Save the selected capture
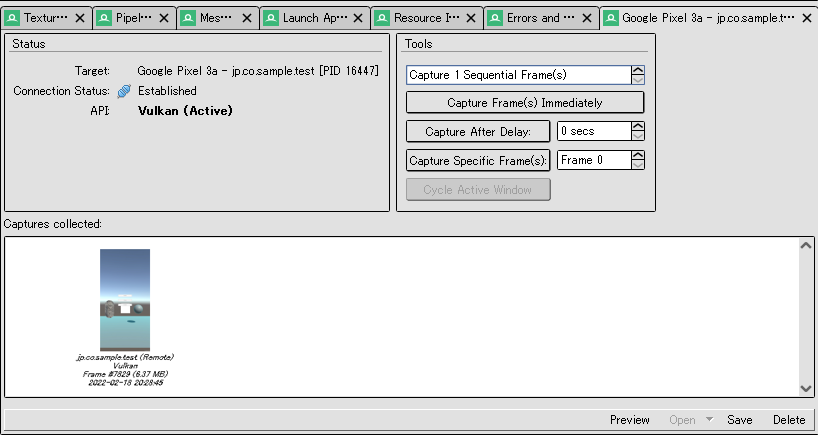818x435 pixels. 740,420
